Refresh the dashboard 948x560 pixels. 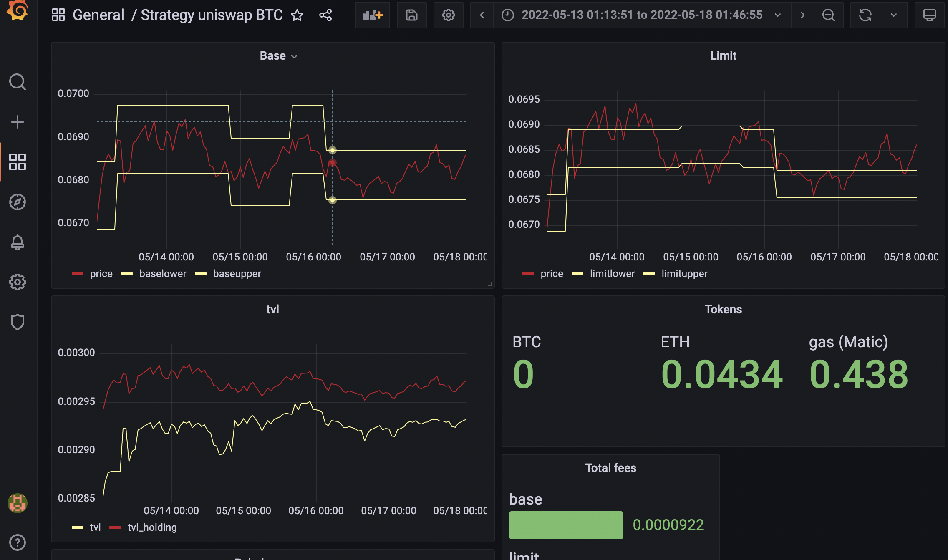point(865,15)
